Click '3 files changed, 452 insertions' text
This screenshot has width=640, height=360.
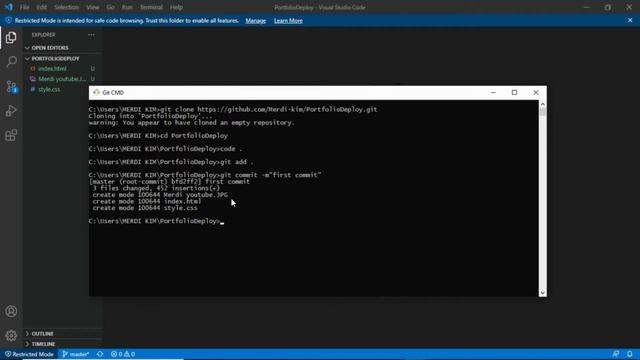(156, 188)
